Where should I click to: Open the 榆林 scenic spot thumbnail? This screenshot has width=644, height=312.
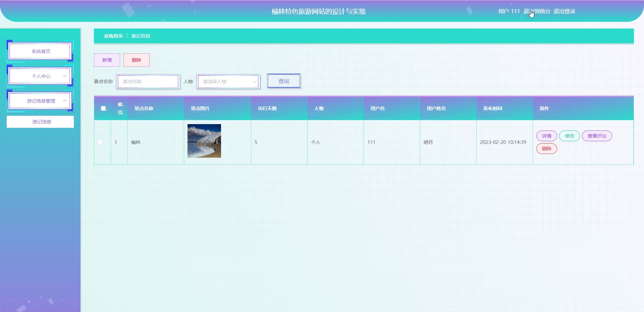pyautogui.click(x=204, y=141)
